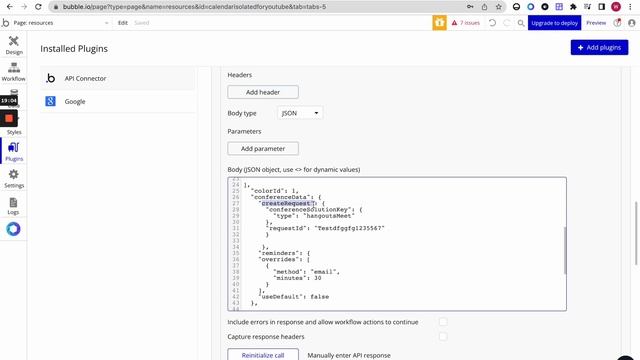This screenshot has width=640, height=360.
Task: Open the browser Extensions puzzle icon
Action: pyautogui.click(x=573, y=7)
